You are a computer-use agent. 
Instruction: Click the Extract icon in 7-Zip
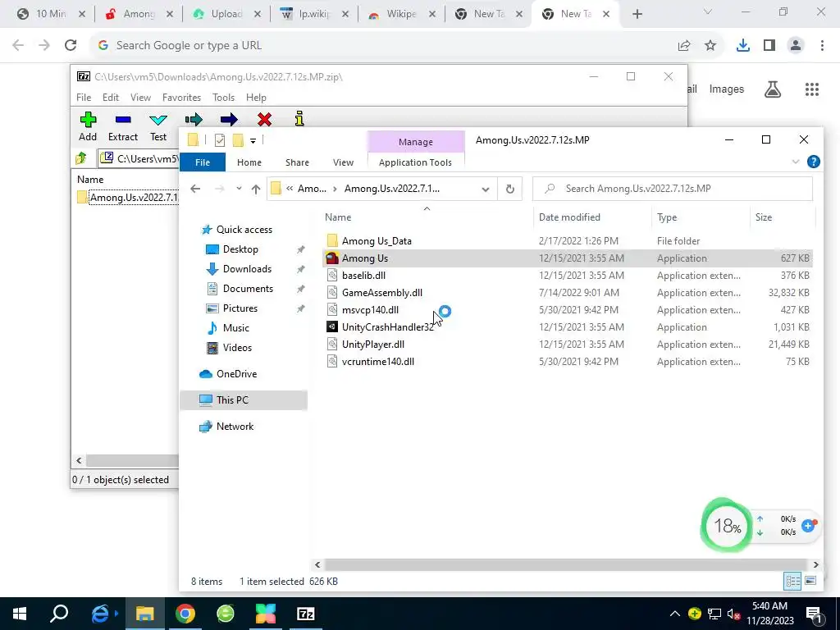[x=123, y=120]
